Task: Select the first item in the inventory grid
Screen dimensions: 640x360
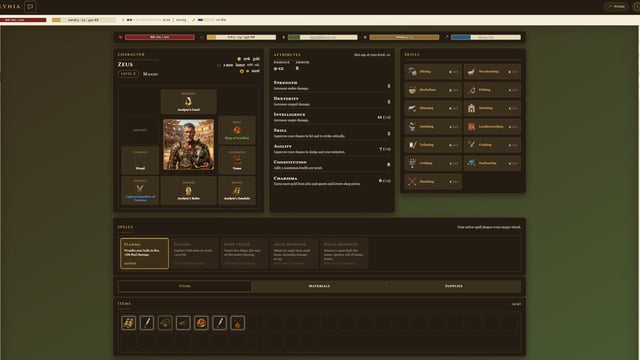Action: (x=129, y=323)
